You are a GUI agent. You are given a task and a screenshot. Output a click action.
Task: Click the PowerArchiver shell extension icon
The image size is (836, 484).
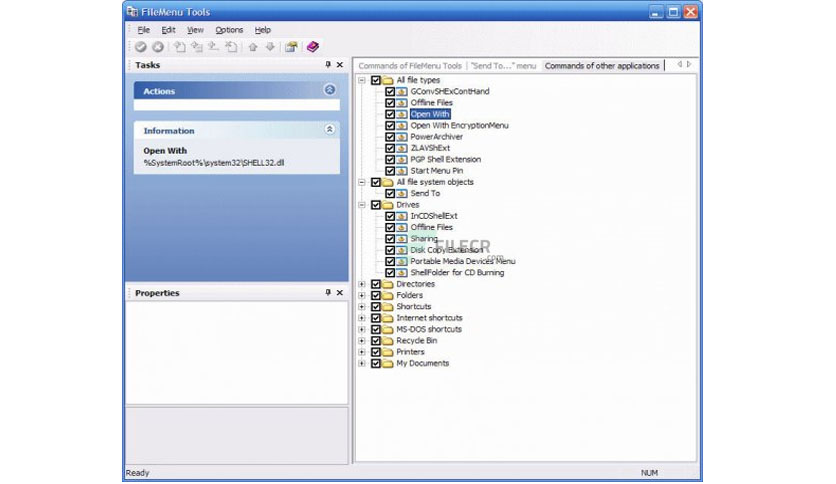pyautogui.click(x=402, y=137)
